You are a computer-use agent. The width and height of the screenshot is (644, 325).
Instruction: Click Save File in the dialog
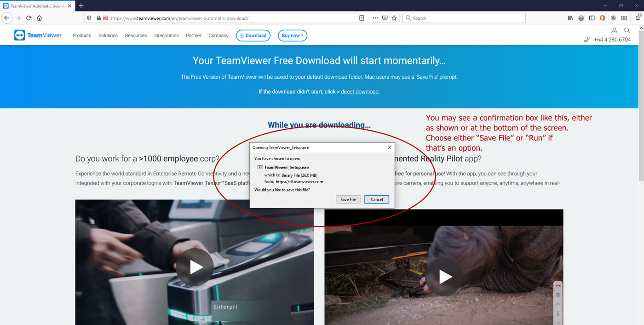coord(348,199)
